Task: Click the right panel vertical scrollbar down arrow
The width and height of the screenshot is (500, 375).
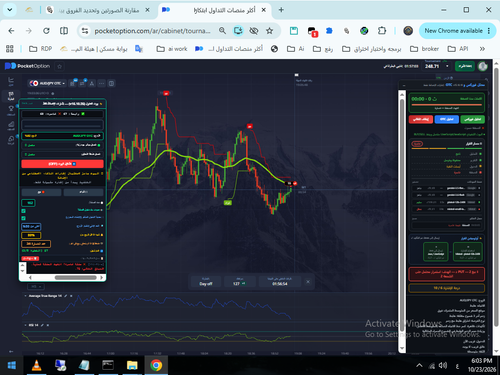Action: (402, 349)
